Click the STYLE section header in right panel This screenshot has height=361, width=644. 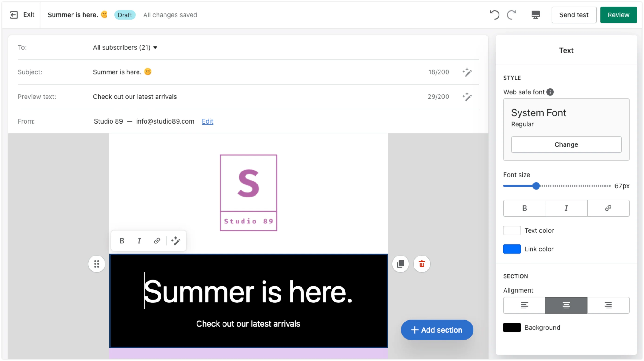(512, 78)
